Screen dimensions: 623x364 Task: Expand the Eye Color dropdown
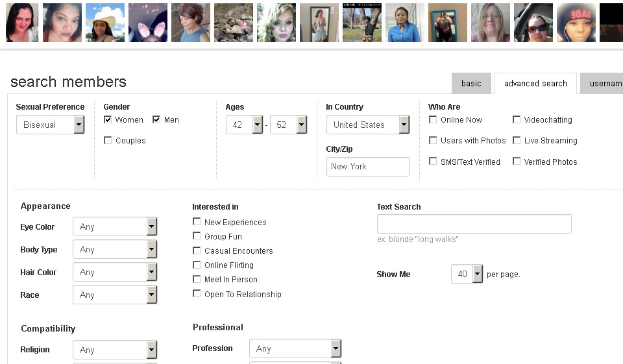coord(115,227)
